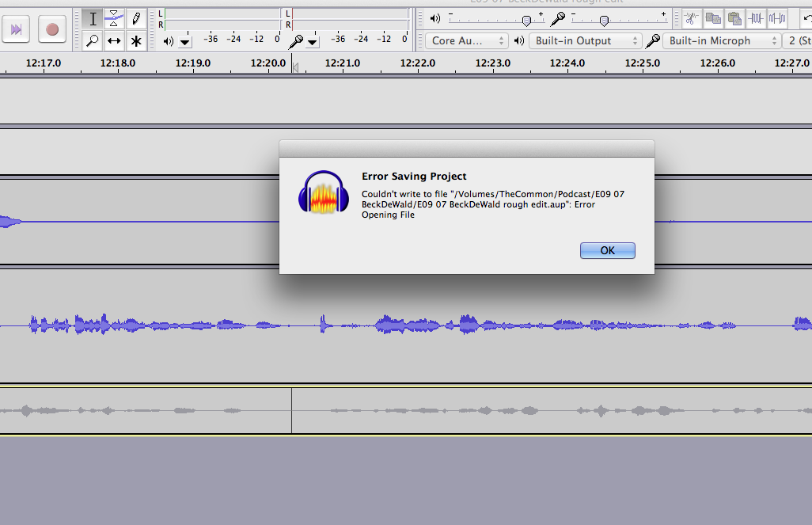Trim audio outside the selection
Screen dimensions: 812x525
tap(756, 17)
